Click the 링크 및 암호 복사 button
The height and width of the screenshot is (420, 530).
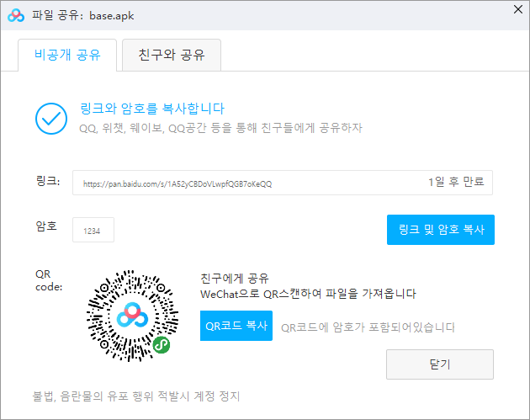(x=441, y=230)
